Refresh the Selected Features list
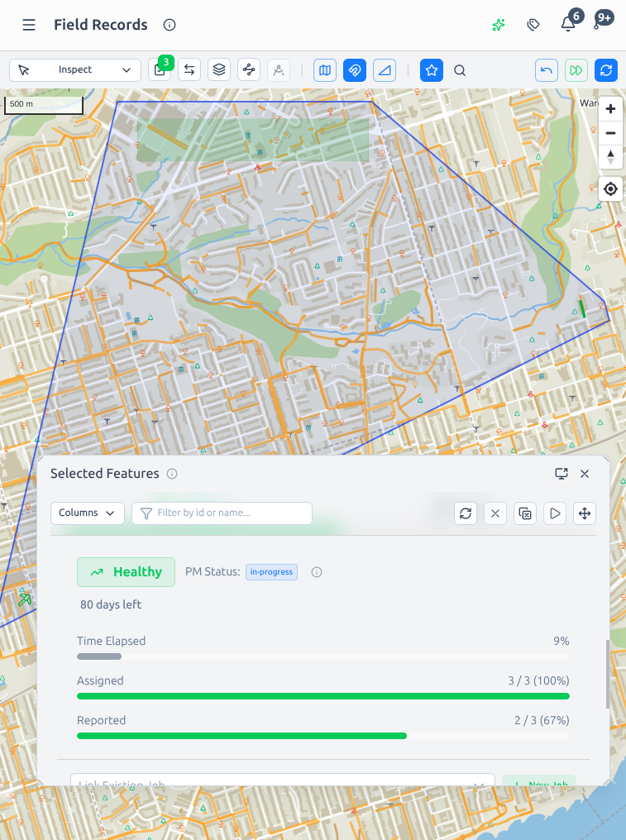This screenshot has height=840, width=626. (466, 513)
